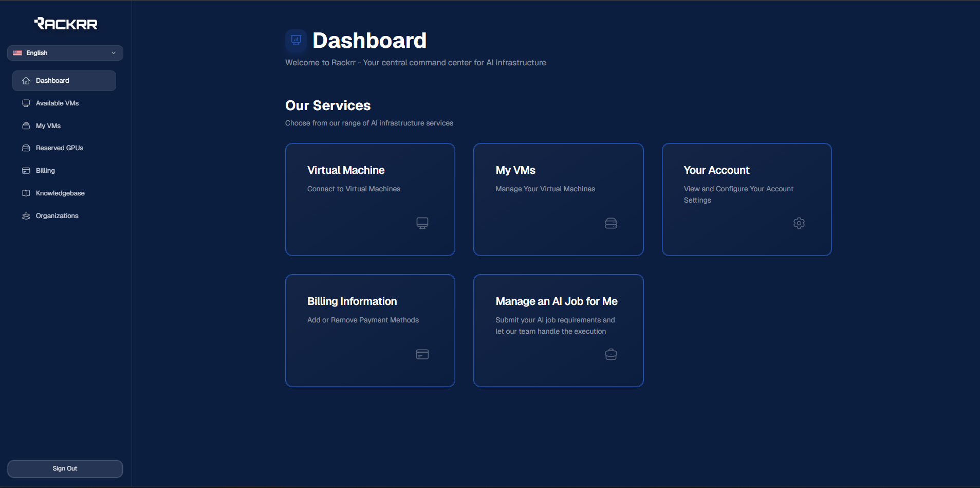Click the server icon beside Reserved GPUs
The width and height of the screenshot is (980, 488).
point(25,148)
